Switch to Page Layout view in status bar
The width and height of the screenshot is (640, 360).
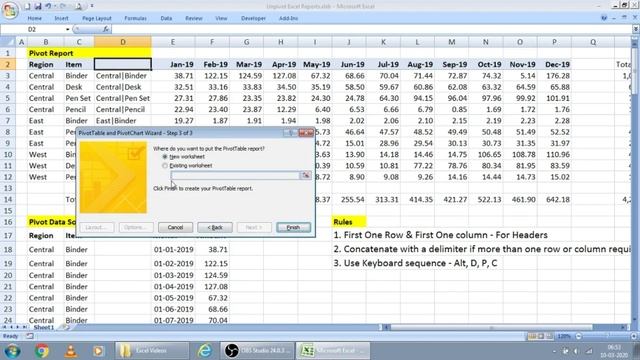click(541, 336)
